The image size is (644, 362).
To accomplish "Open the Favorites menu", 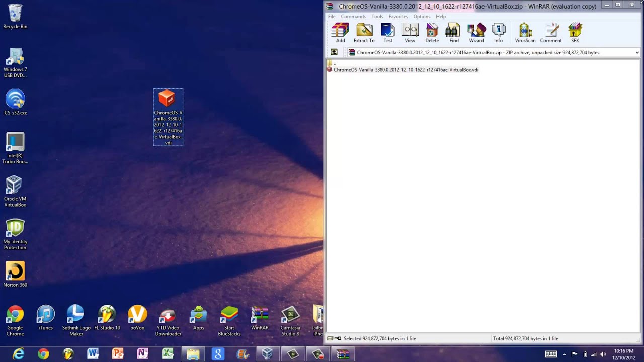I will (398, 17).
